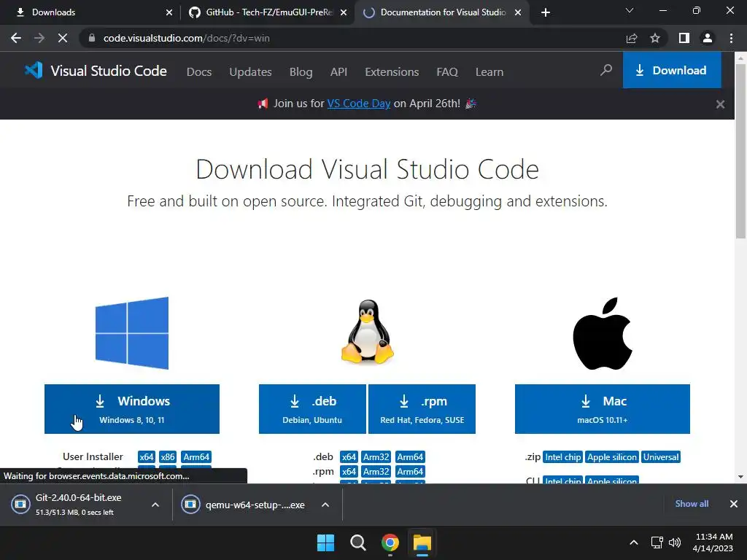Open the Windows Start menu
This screenshot has width=747, height=560.
[x=326, y=542]
